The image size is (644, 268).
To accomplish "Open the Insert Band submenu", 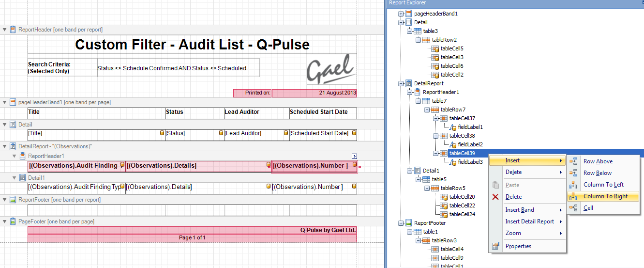I will pyautogui.click(x=527, y=210).
